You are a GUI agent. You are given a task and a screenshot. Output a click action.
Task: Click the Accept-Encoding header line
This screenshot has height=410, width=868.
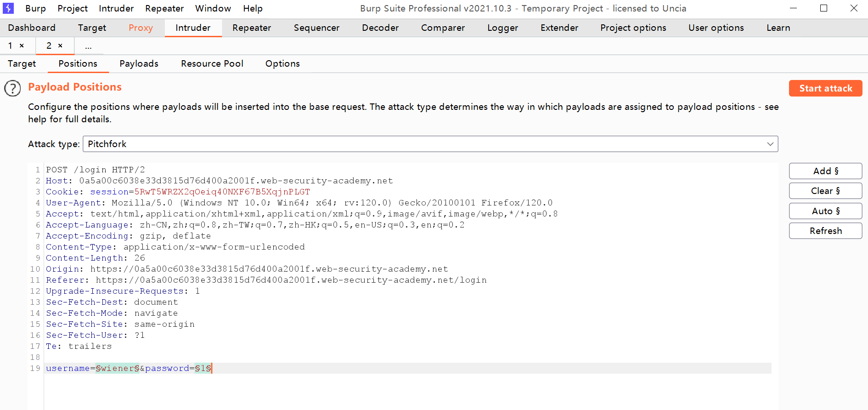[128, 236]
